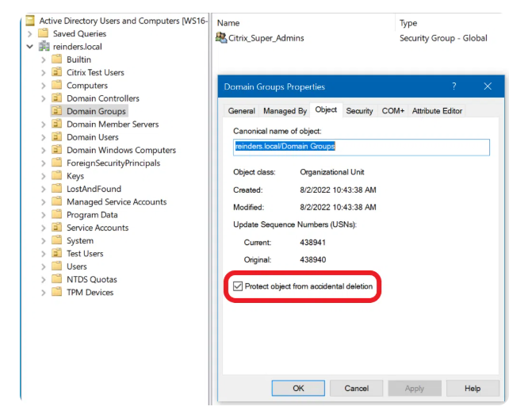Click the Saved Queries folder icon
Screen dimensions: 532x418
point(44,33)
